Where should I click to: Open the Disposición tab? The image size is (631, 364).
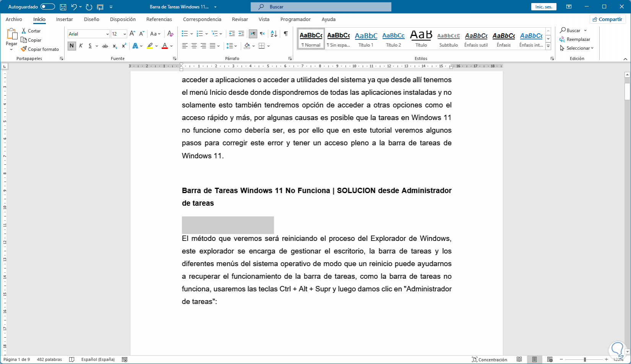[123, 19]
